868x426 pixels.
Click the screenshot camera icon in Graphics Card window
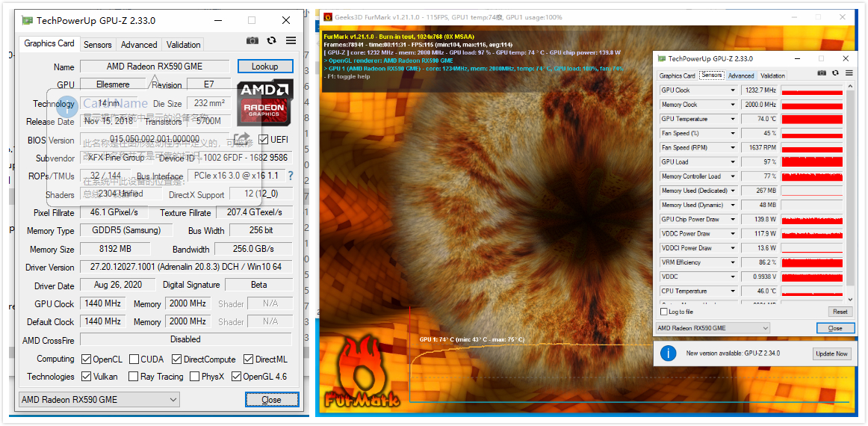click(x=252, y=41)
